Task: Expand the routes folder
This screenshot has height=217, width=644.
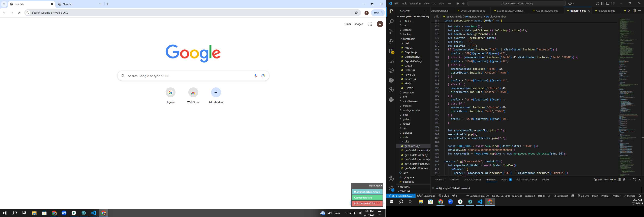Action: point(407,124)
